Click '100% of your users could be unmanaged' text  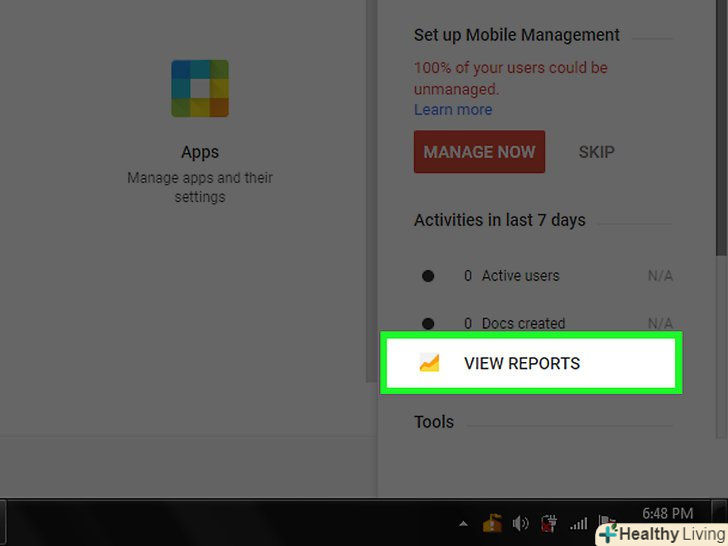pos(511,78)
